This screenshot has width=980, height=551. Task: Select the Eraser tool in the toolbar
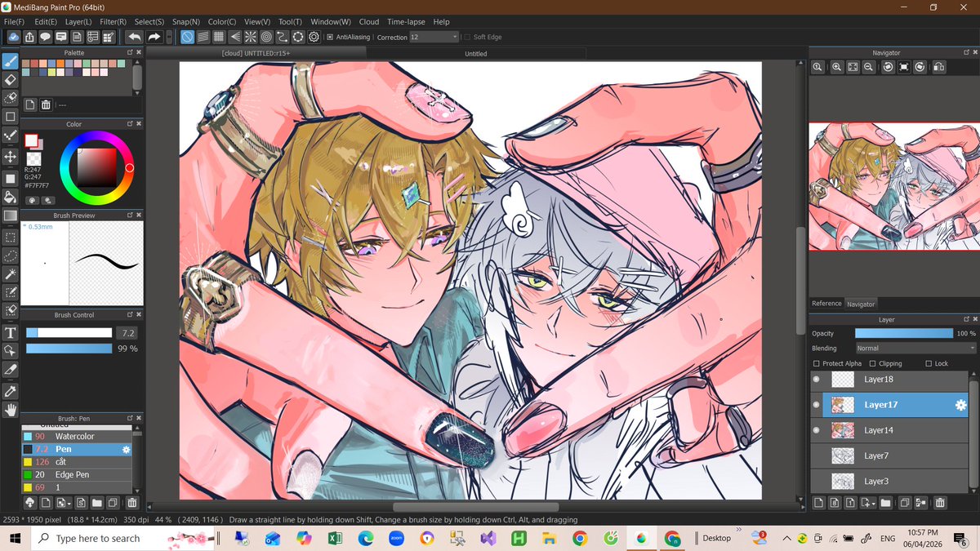click(11, 78)
